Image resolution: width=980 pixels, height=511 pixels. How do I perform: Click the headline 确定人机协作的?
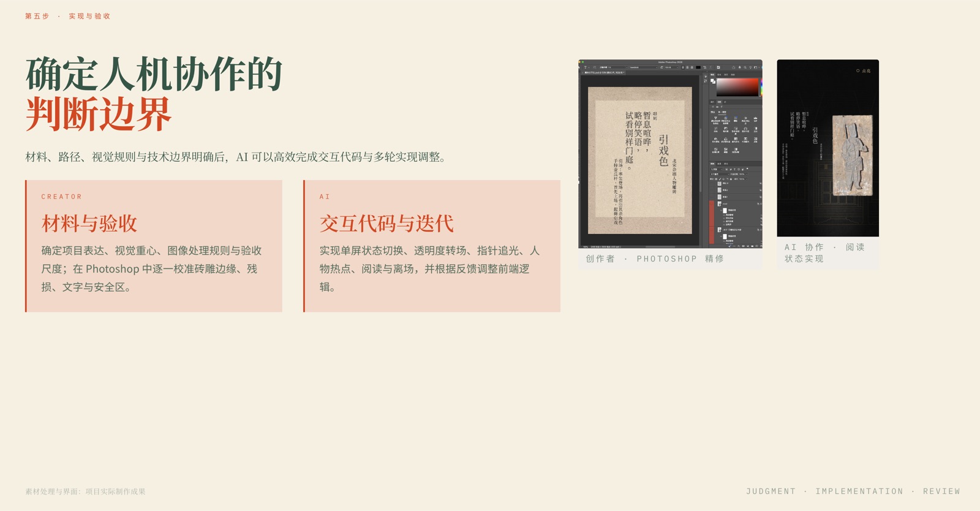[154, 75]
